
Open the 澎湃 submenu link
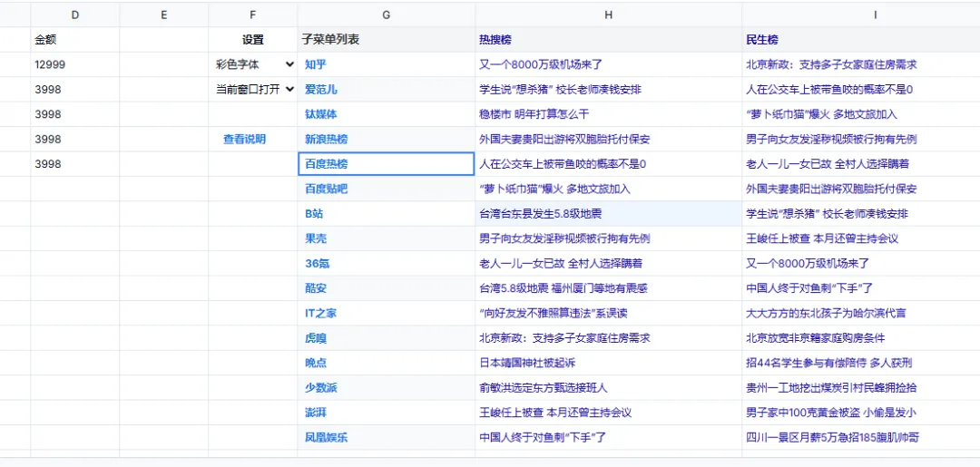[316, 413]
